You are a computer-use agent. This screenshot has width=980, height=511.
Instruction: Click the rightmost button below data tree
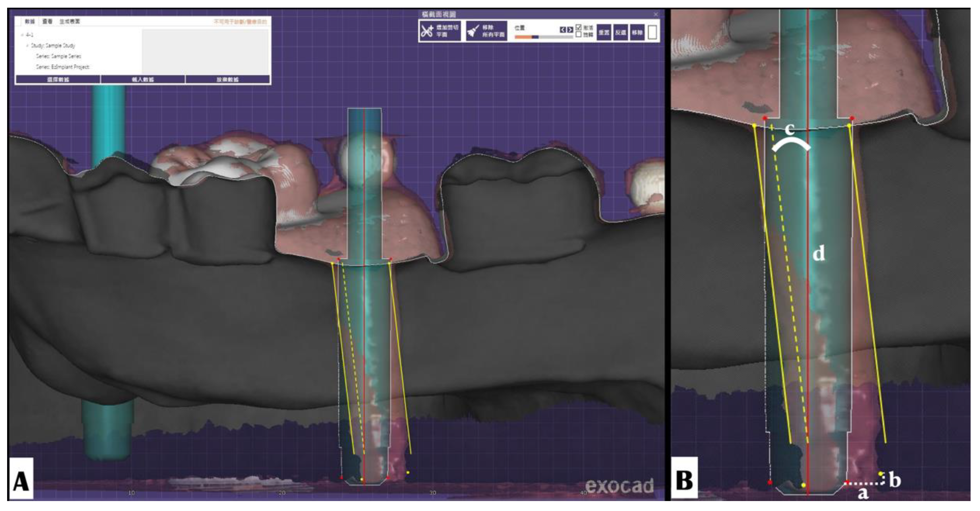[x=227, y=79]
